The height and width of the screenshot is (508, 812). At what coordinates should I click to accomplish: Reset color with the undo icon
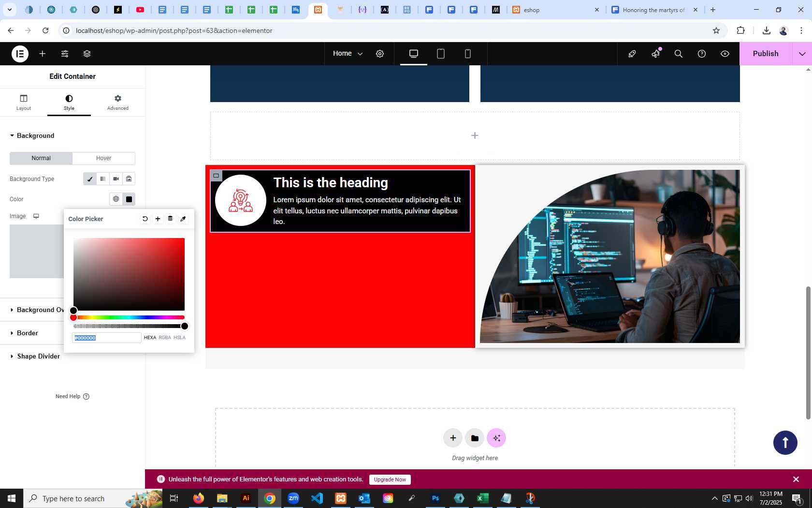point(145,219)
